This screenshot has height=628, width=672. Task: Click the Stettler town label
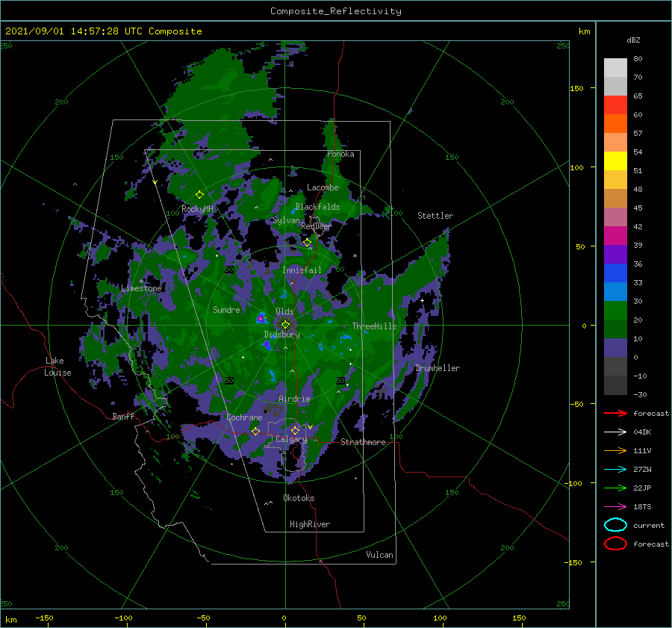click(x=435, y=216)
